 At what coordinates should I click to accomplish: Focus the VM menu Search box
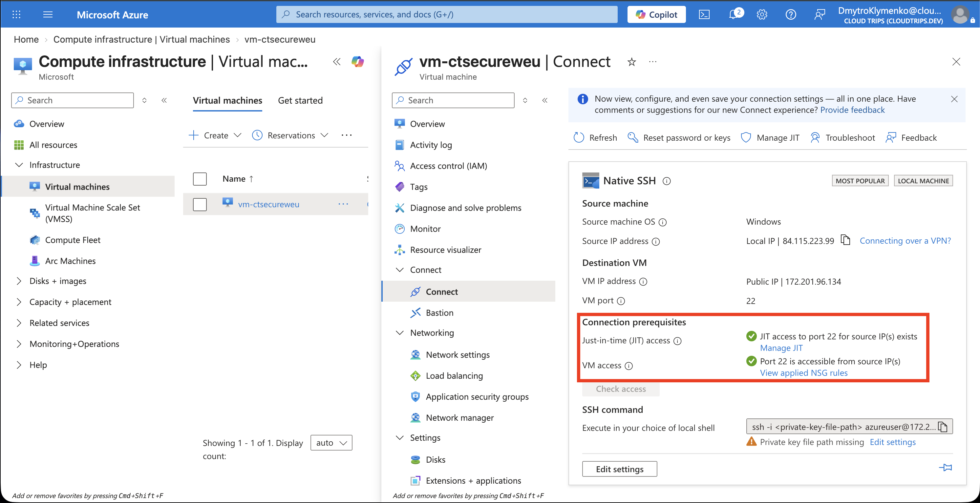click(453, 100)
